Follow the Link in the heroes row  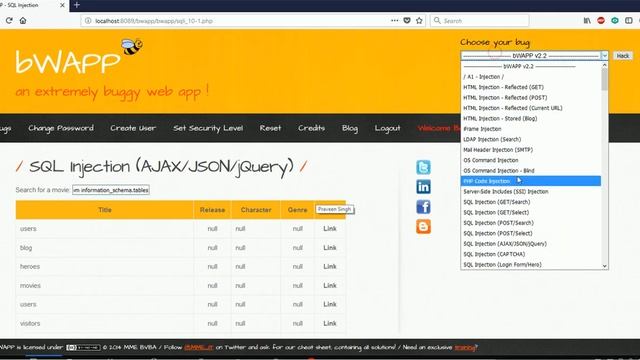pyautogui.click(x=330, y=267)
